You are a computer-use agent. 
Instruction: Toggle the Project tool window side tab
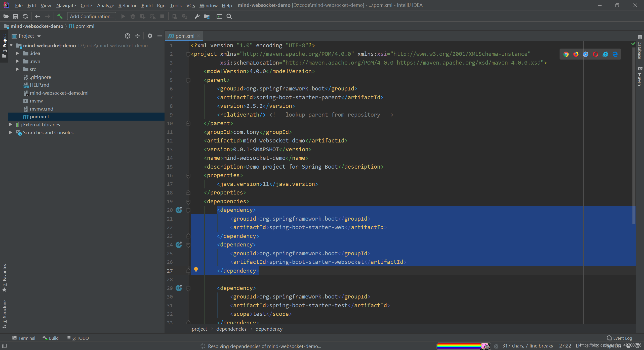[x=4, y=45]
